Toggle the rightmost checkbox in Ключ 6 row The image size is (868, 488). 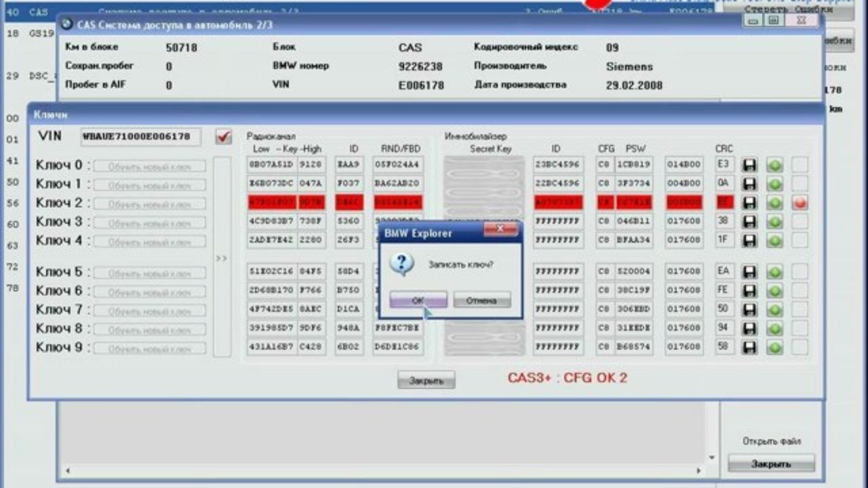coord(800,291)
